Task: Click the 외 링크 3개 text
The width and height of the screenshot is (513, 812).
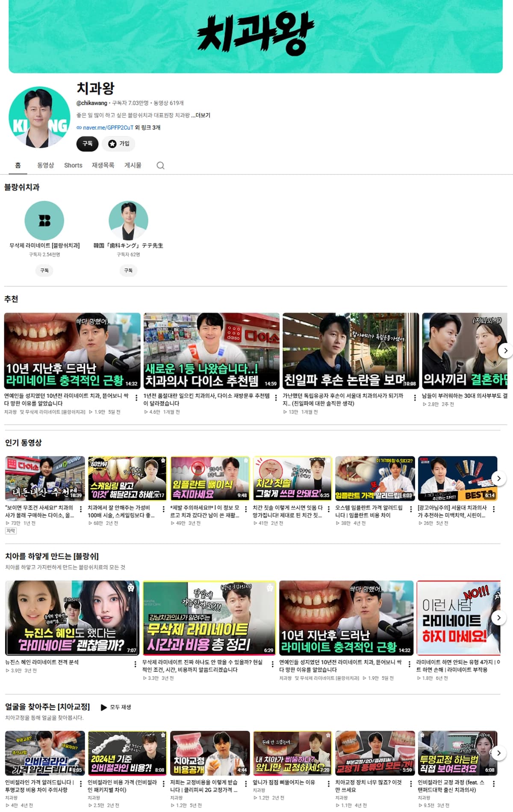Action: tap(147, 128)
